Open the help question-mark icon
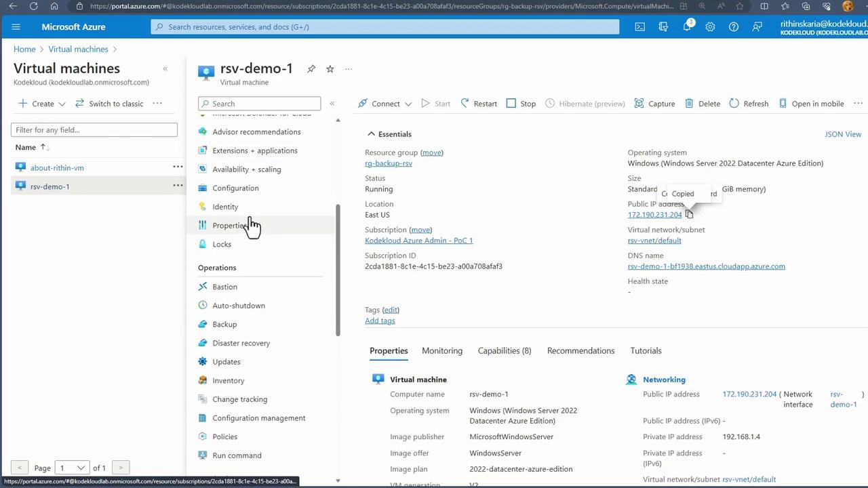The image size is (868, 488). pyautogui.click(x=734, y=27)
